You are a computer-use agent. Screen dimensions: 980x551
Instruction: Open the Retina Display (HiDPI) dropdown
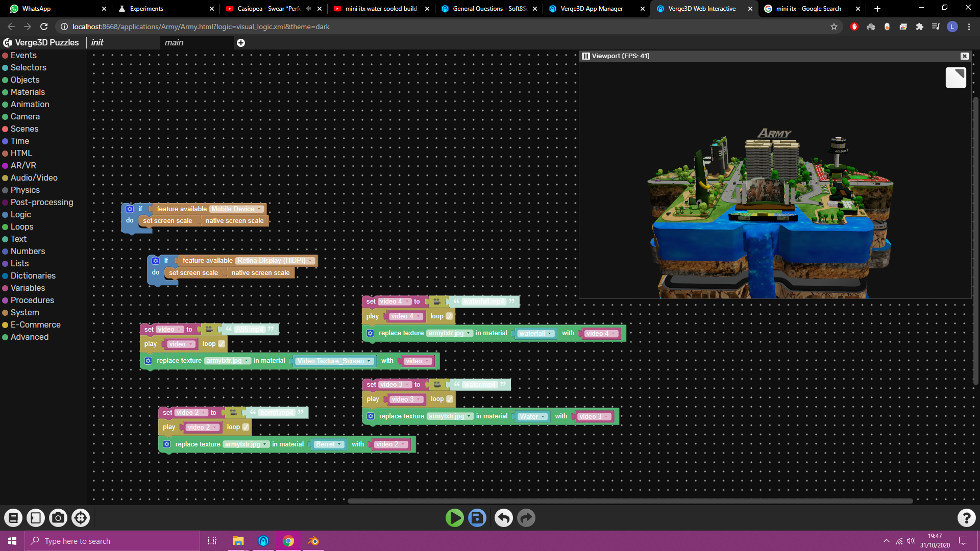coord(275,261)
